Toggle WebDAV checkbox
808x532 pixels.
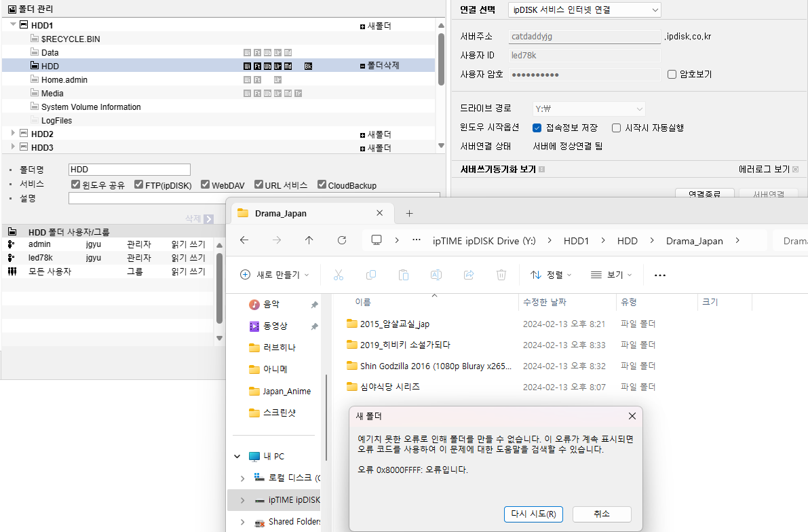tap(205, 185)
